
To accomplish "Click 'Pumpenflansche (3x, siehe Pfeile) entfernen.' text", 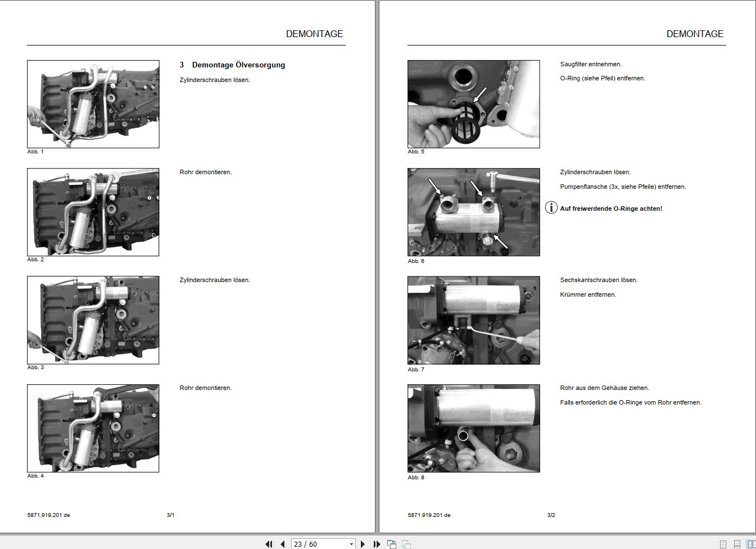I will coord(623,187).
